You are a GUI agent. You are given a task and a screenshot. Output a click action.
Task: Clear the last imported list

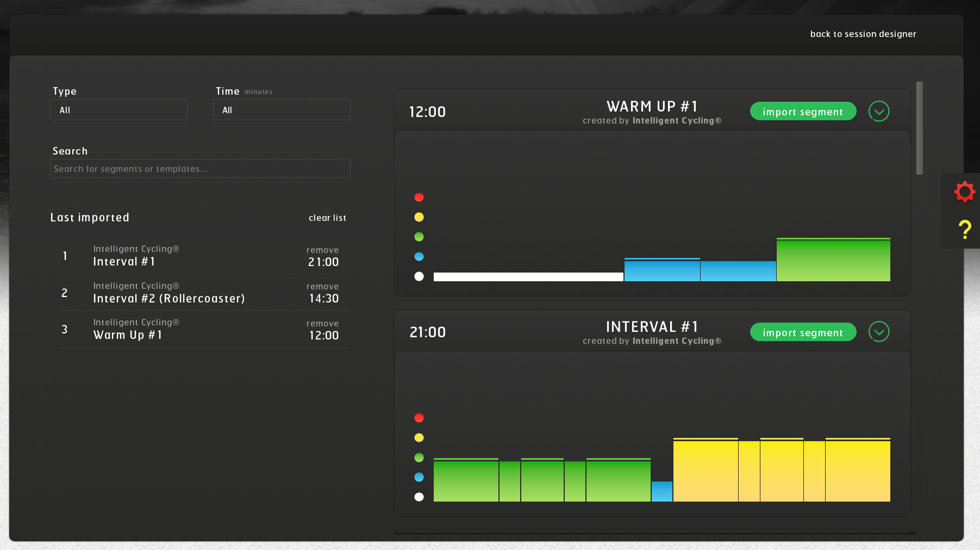click(x=327, y=218)
